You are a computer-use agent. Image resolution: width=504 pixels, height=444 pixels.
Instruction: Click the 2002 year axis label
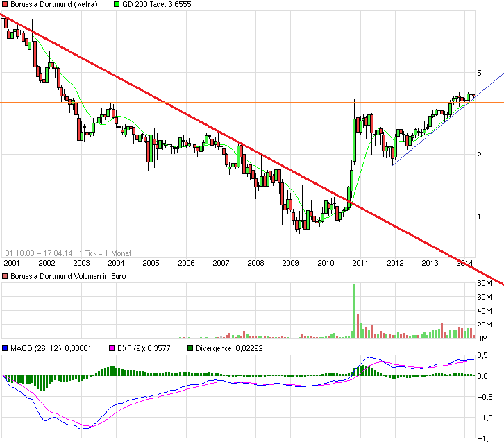(x=47, y=263)
